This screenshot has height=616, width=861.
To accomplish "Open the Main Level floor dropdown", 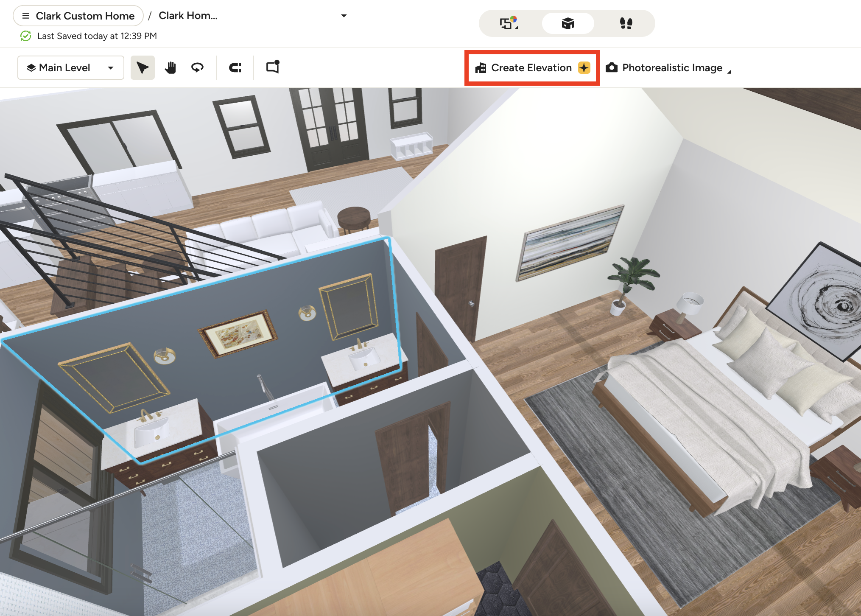I will pyautogui.click(x=70, y=68).
